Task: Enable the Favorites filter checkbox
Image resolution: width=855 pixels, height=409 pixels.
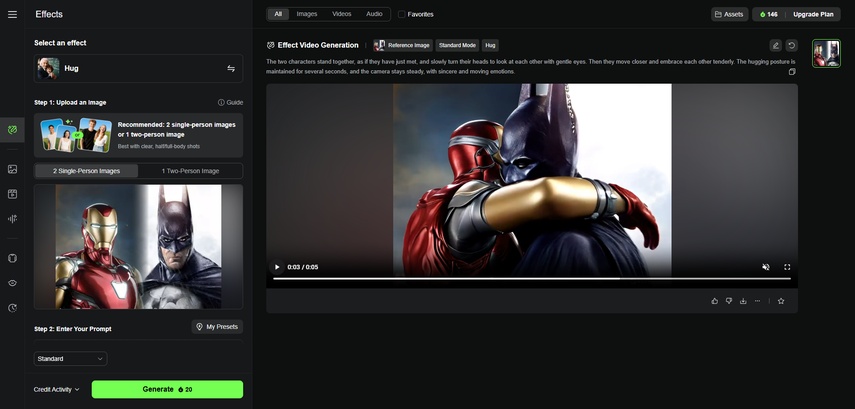Action: (x=402, y=14)
